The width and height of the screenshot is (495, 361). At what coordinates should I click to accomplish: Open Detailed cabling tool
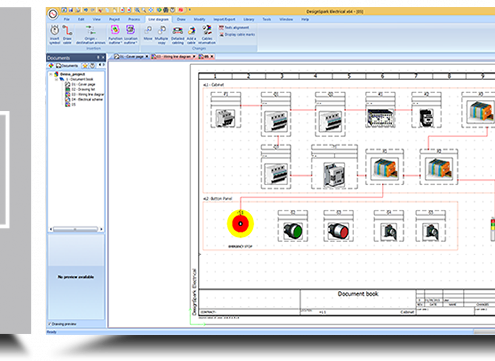[177, 34]
